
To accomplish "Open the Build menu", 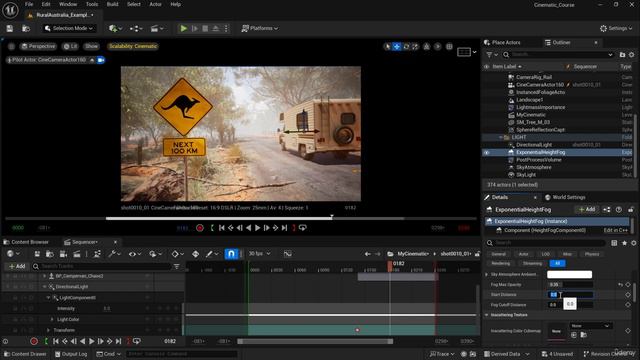I will 112,4.
